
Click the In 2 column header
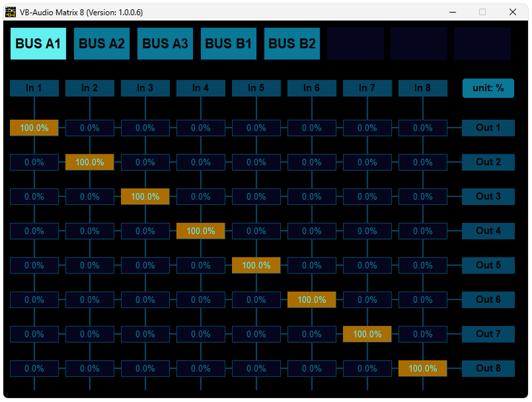point(90,89)
